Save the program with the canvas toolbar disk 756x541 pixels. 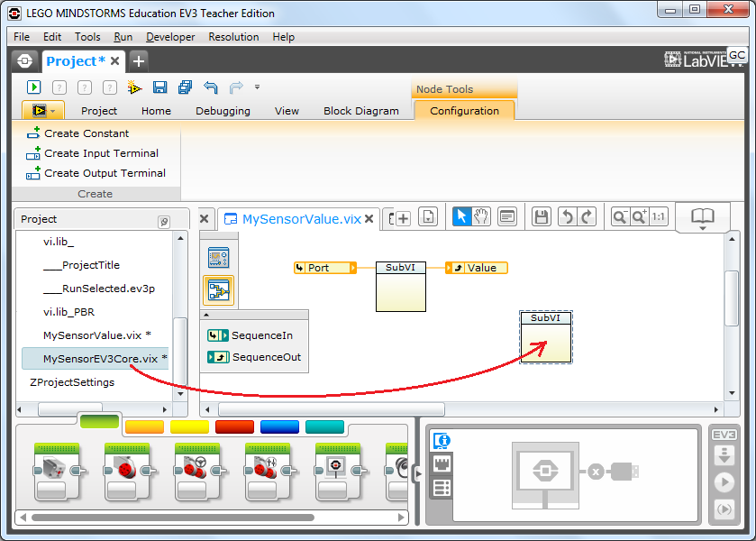point(542,216)
